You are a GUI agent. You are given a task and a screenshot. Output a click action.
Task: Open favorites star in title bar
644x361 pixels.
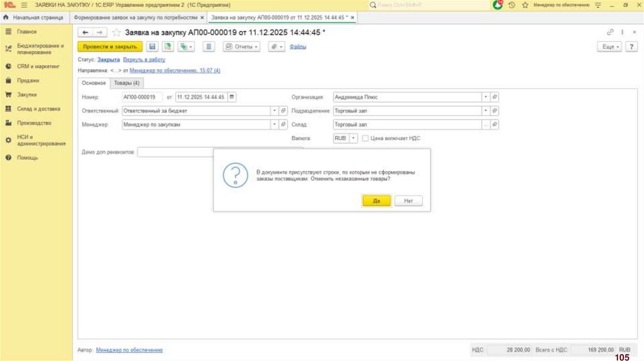(525, 5)
